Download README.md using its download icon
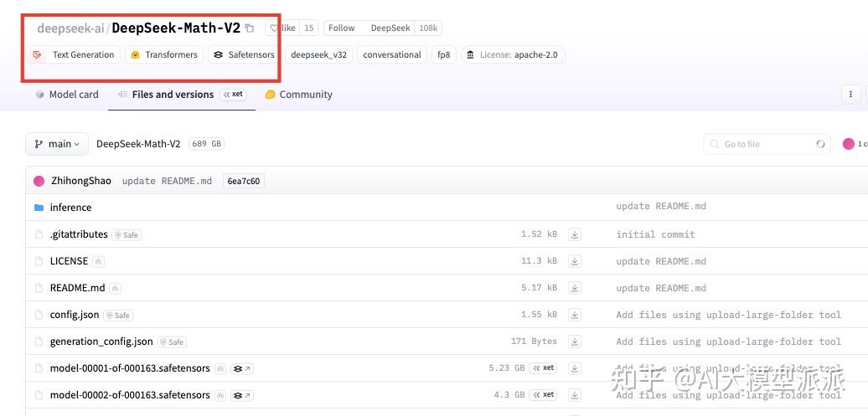The width and height of the screenshot is (868, 416). click(575, 288)
